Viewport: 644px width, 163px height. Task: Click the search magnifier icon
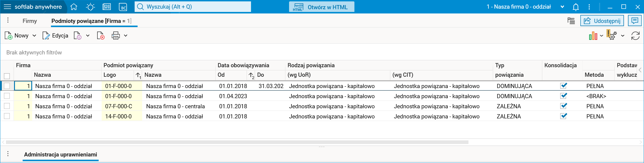pos(140,7)
